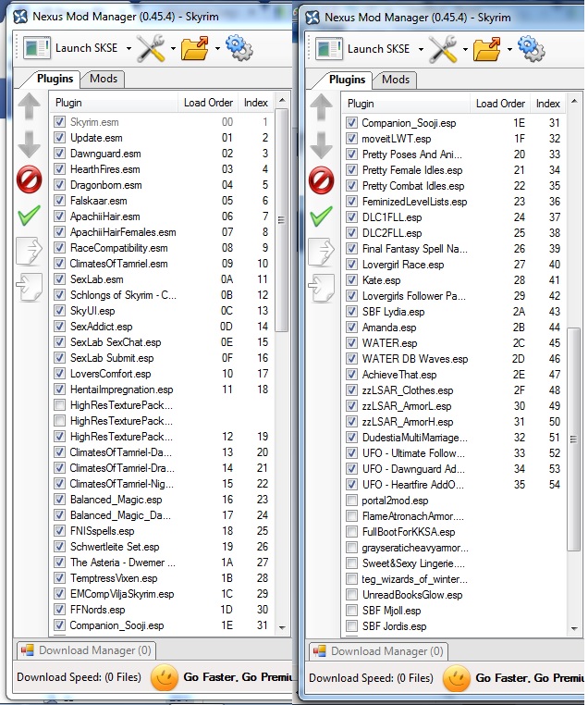This screenshot has width=588, height=705.
Task: Select Plugins tab in left window
Action: pyautogui.click(x=55, y=79)
